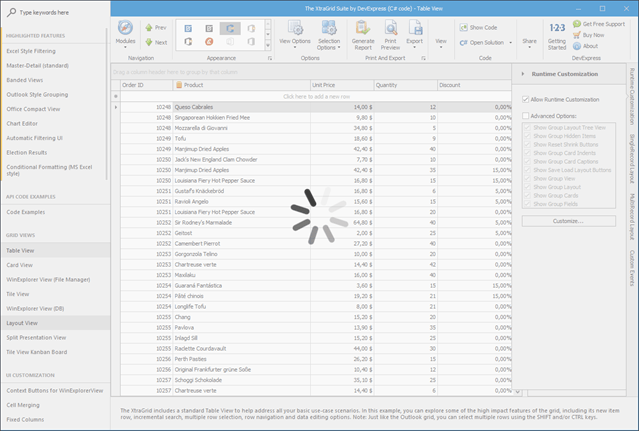Open the Chart Editor demo
The image size is (639, 431).
[x=22, y=123]
